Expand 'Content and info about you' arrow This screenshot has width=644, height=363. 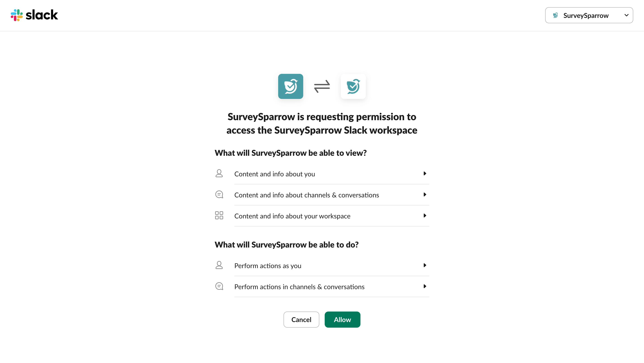(425, 173)
